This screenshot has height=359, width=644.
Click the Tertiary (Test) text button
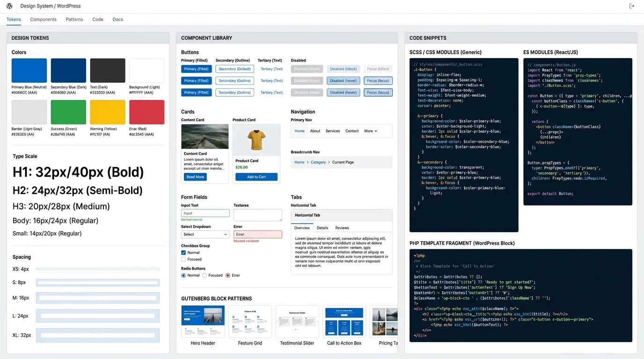point(271,80)
